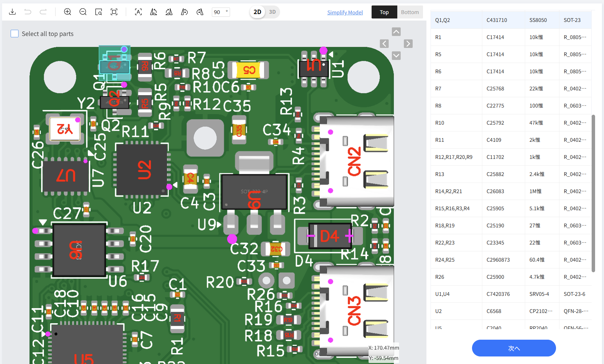Enable the Select all top parts checkbox
Viewport: 604px width, 364px height.
point(14,34)
